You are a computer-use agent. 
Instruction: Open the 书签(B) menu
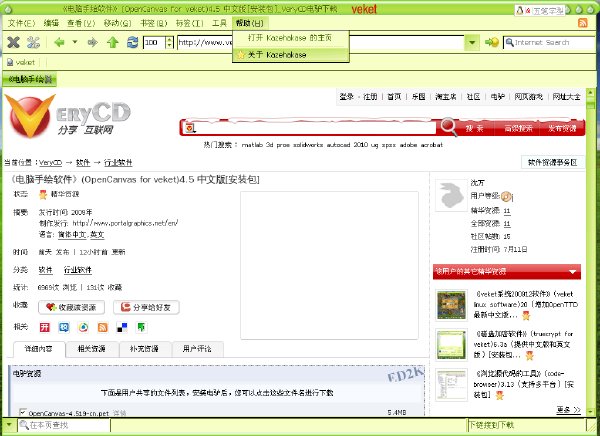click(x=153, y=23)
